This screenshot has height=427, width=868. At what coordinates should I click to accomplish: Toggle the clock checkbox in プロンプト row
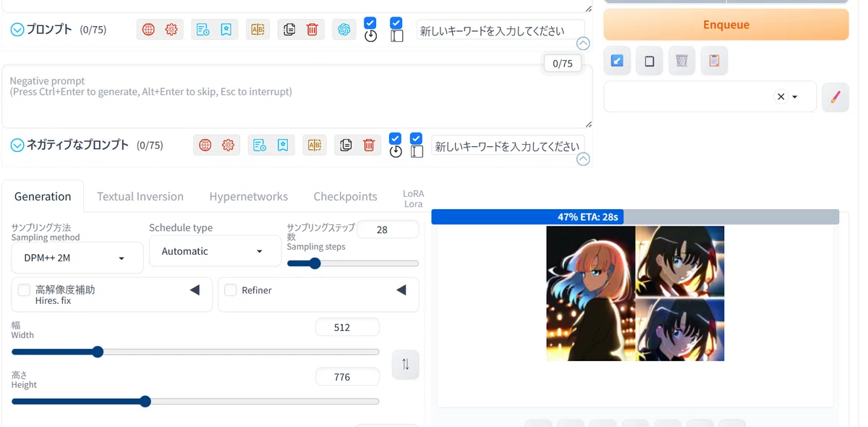coord(370,23)
